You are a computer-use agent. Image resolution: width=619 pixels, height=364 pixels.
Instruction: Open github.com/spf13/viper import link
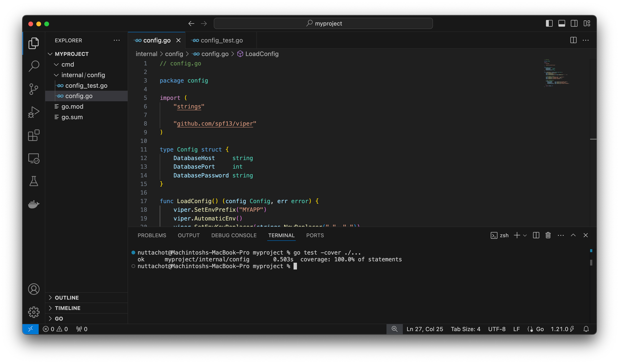215,124
